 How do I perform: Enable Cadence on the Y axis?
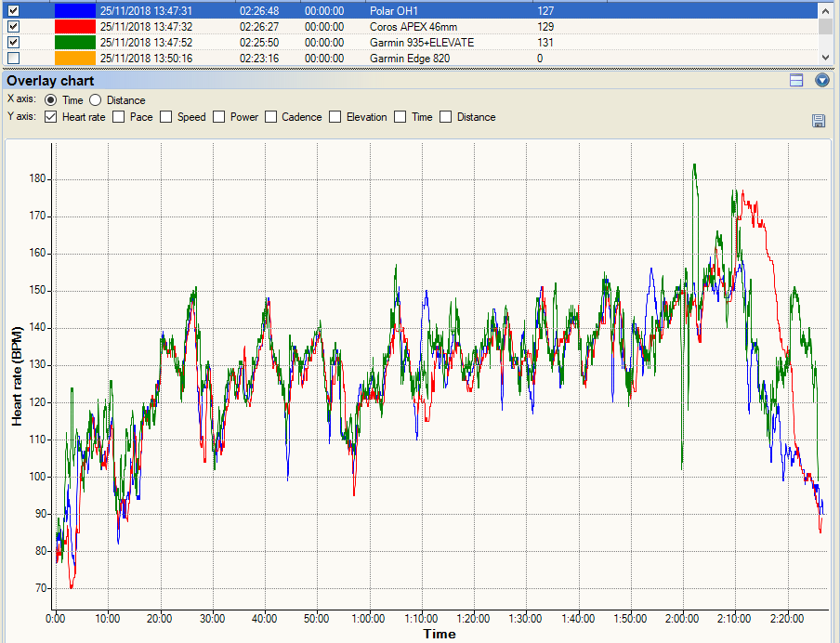271,117
